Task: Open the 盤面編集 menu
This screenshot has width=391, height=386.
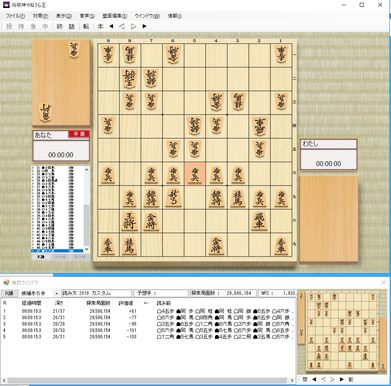Action: (114, 16)
